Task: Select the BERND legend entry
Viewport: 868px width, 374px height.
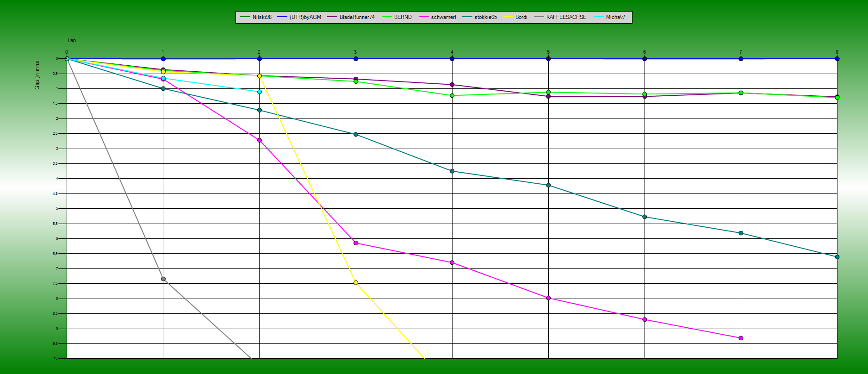Action: (x=403, y=17)
